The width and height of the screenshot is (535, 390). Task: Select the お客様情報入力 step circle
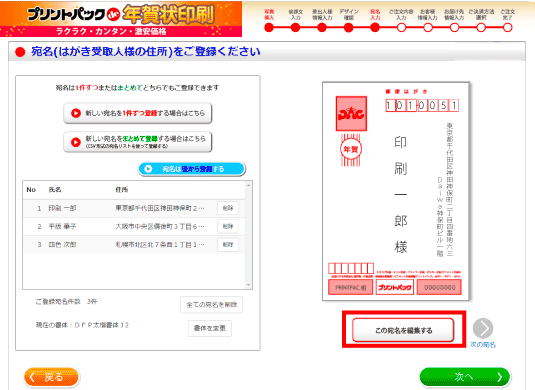[428, 28]
